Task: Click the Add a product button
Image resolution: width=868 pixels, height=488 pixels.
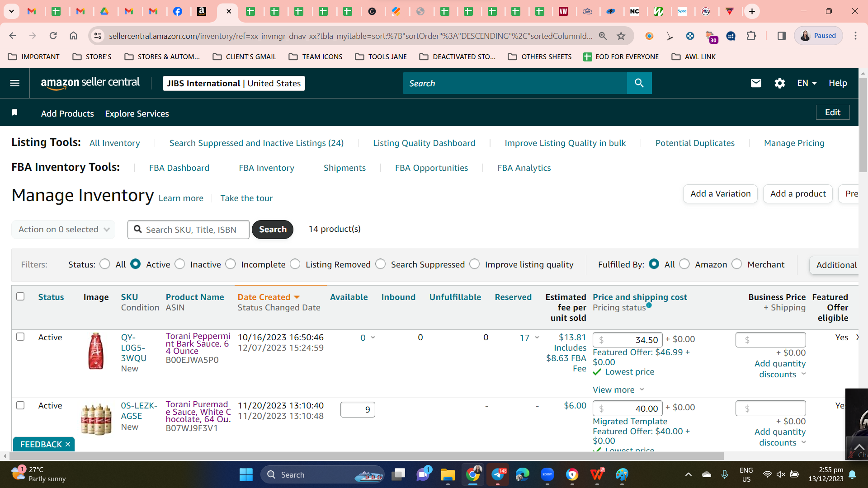Action: tap(798, 194)
